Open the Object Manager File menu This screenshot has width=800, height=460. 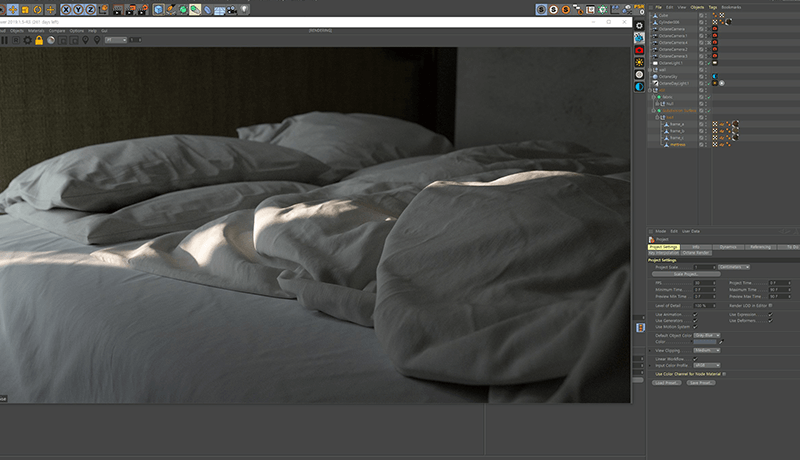point(658,7)
